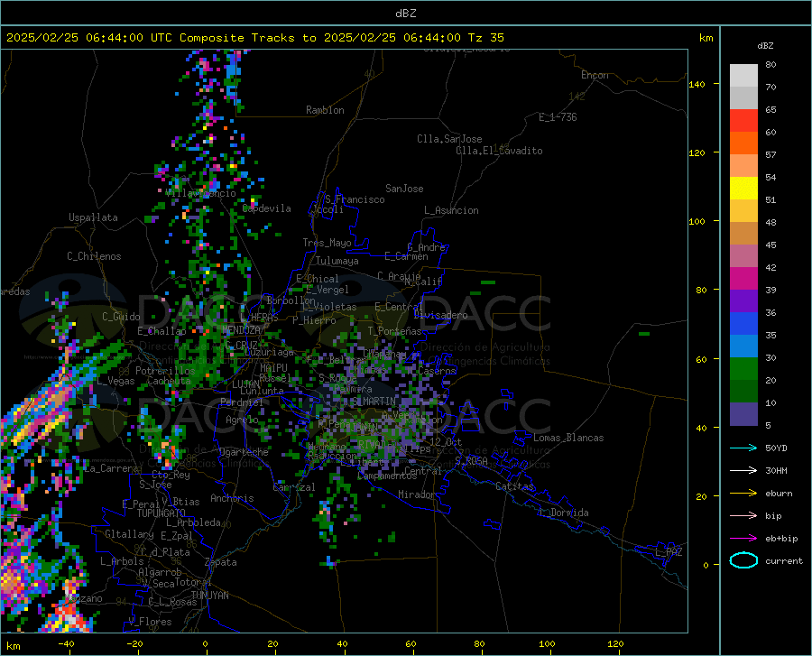Click the 120 km horizontal axis tick
Image resolution: width=812 pixels, height=656 pixels.
[615, 644]
